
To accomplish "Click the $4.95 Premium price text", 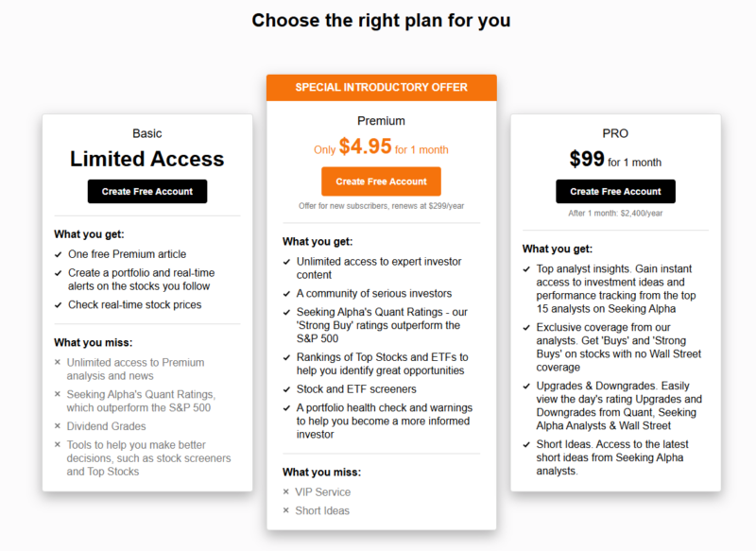I will [x=365, y=146].
